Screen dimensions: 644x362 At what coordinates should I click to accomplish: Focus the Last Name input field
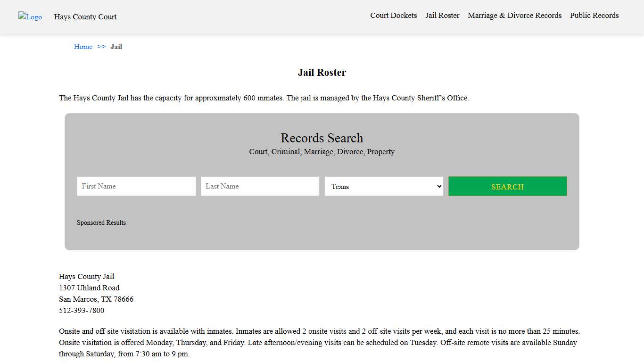pos(260,186)
